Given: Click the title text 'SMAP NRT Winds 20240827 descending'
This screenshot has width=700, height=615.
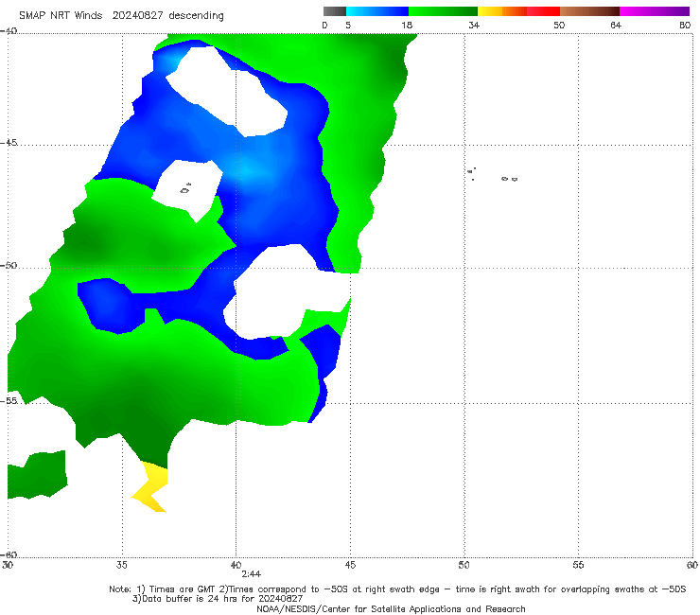Looking at the screenshot, I should (x=121, y=16).
